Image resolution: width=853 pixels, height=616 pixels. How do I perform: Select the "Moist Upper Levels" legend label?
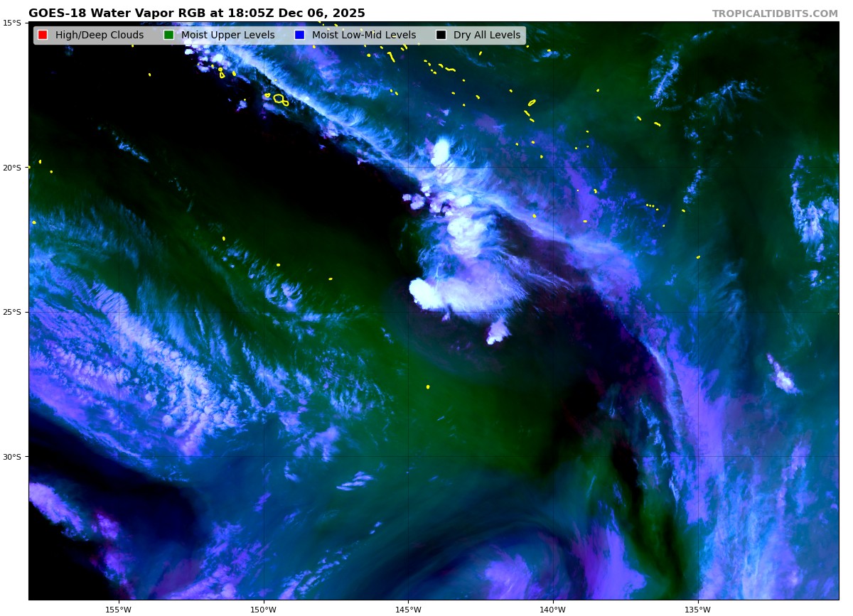[x=227, y=35]
